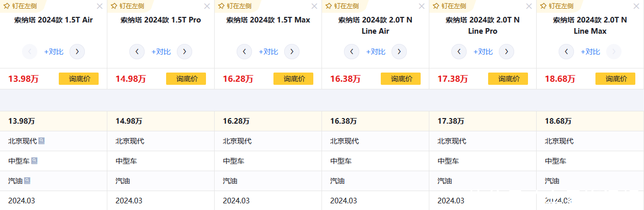This screenshot has width=644, height=210.
Task: Click 询底价 for the 16.28万 model
Action: tap(293, 79)
